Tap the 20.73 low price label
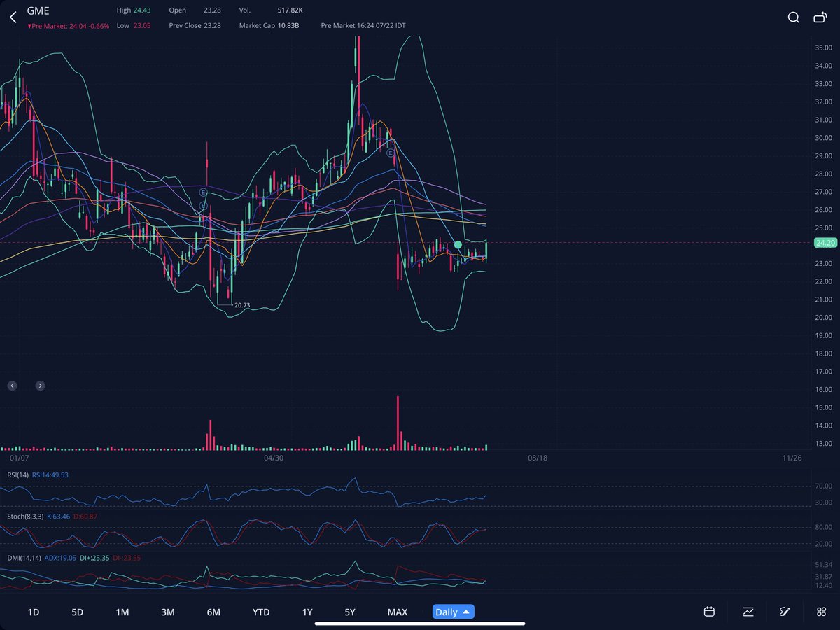 pos(242,305)
